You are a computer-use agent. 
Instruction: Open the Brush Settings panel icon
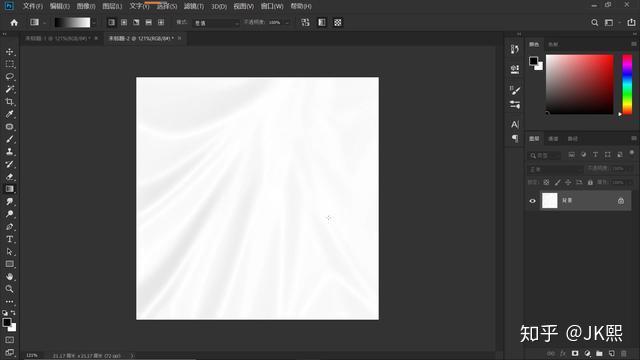(515, 105)
